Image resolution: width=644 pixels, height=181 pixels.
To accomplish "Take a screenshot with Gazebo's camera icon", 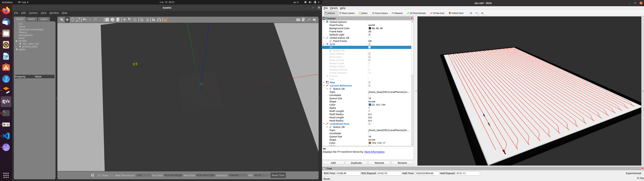I will [x=298, y=19].
